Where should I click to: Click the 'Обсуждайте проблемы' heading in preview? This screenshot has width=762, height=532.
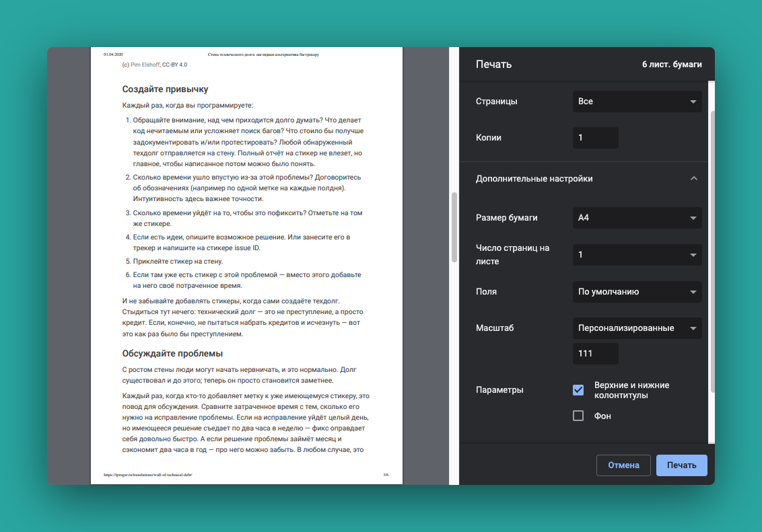tap(172, 353)
